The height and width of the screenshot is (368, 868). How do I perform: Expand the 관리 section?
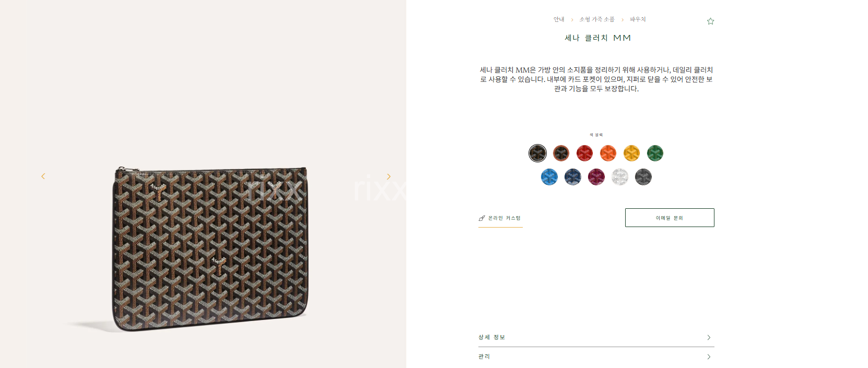(596, 357)
